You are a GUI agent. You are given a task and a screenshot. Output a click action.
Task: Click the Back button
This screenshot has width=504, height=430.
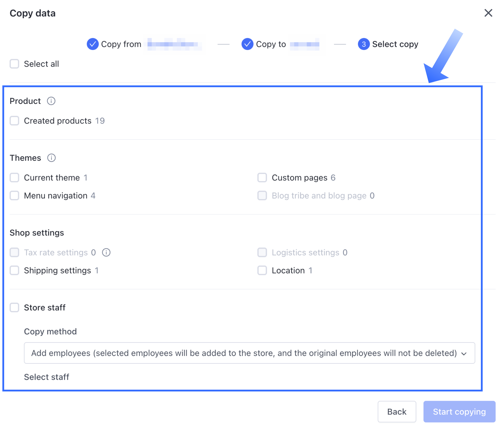click(x=396, y=412)
